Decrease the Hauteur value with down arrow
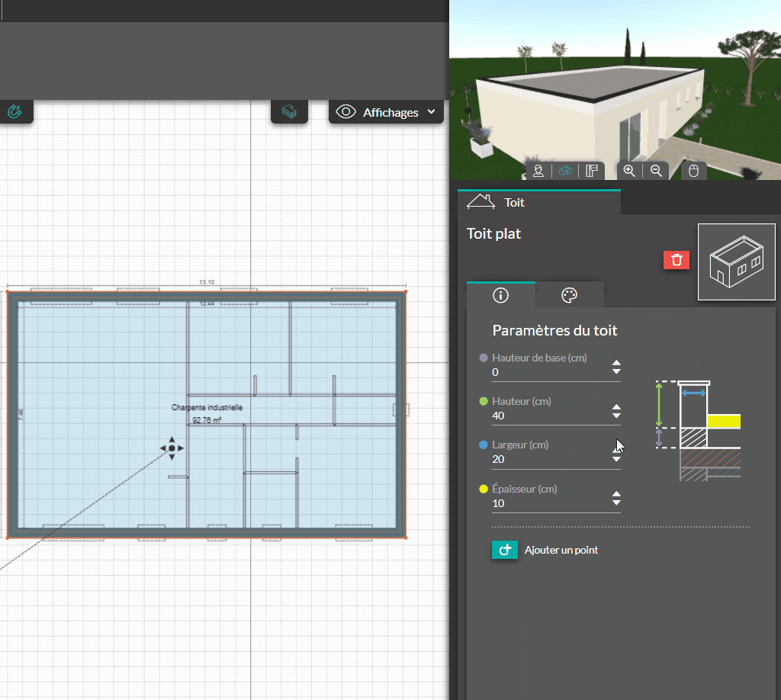 [x=616, y=416]
